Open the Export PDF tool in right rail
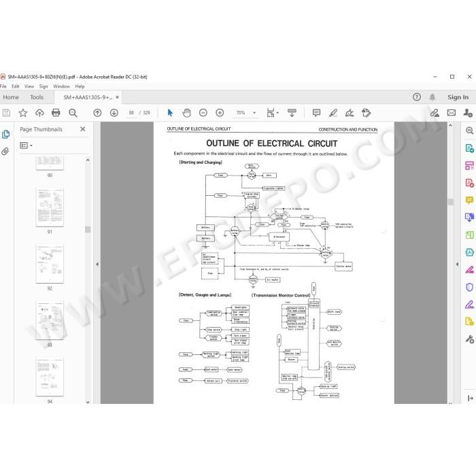 click(x=469, y=148)
